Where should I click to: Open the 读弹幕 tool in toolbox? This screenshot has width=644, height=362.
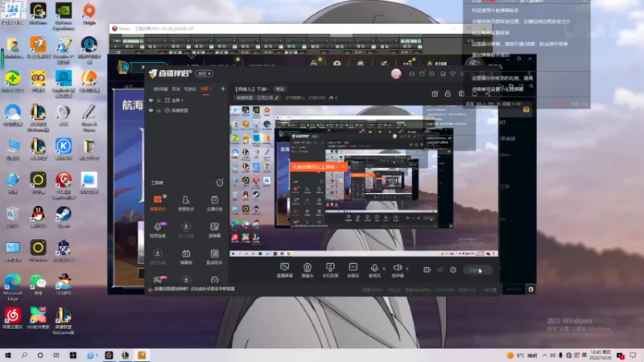click(214, 230)
